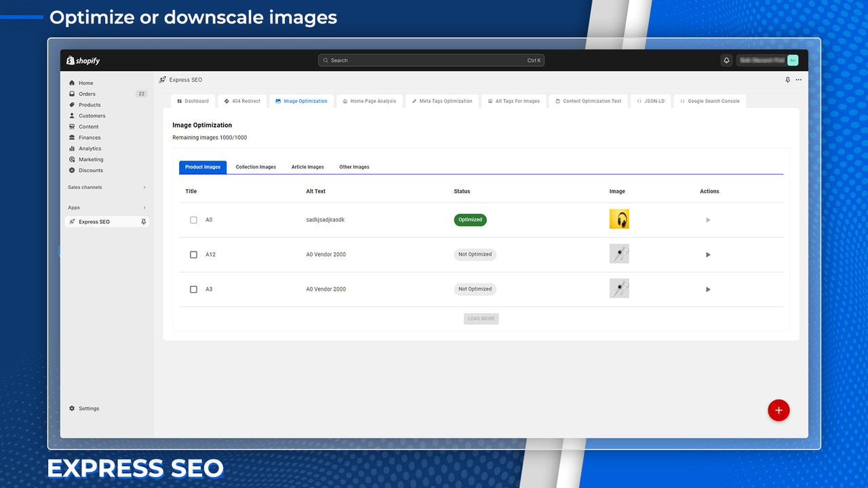The height and width of the screenshot is (488, 868).
Task: Click the Analytics bar chart icon
Action: 72,148
